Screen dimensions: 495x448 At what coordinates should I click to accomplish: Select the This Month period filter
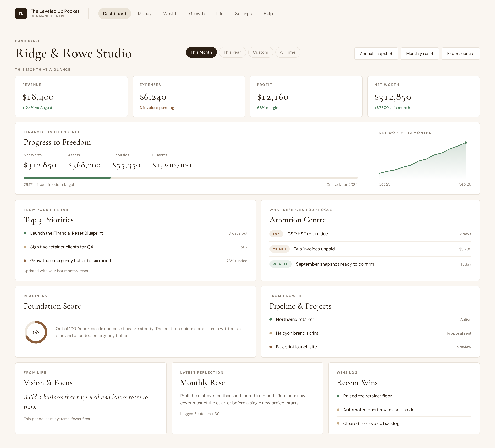tap(201, 52)
